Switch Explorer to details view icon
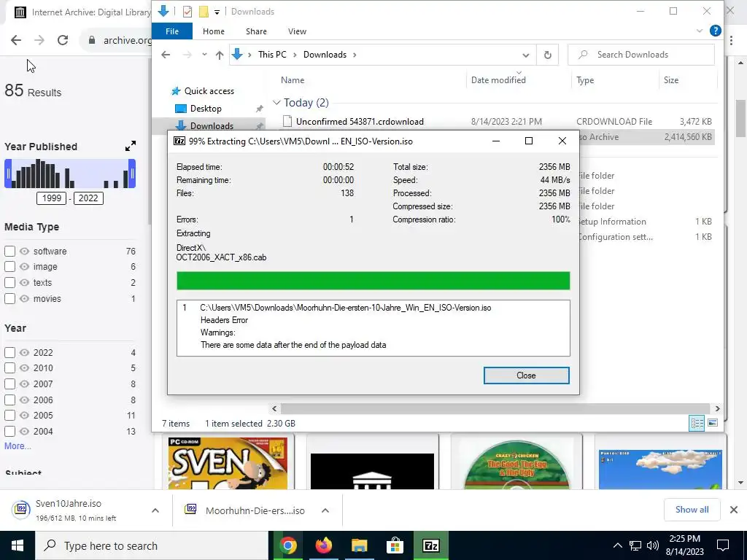The width and height of the screenshot is (747, 560). (x=697, y=423)
